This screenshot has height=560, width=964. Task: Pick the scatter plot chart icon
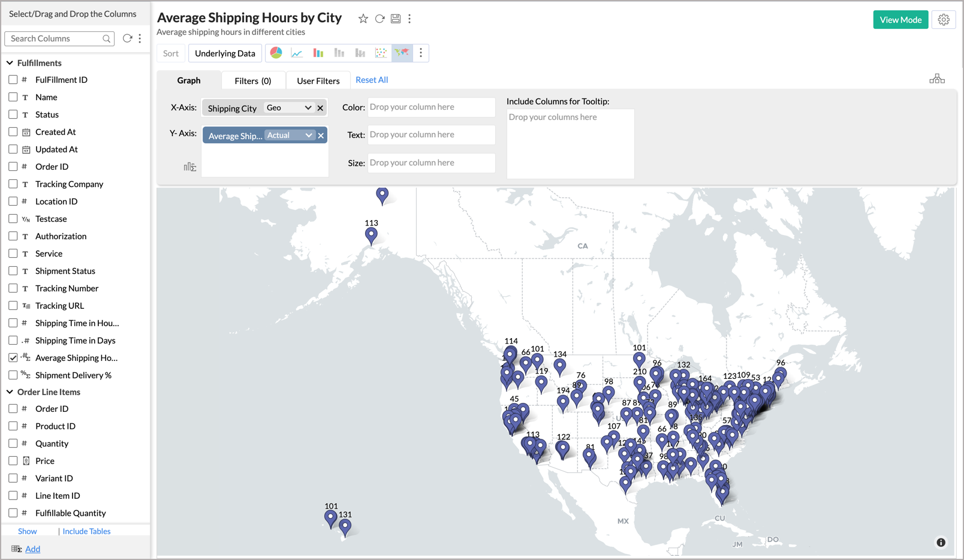[381, 53]
